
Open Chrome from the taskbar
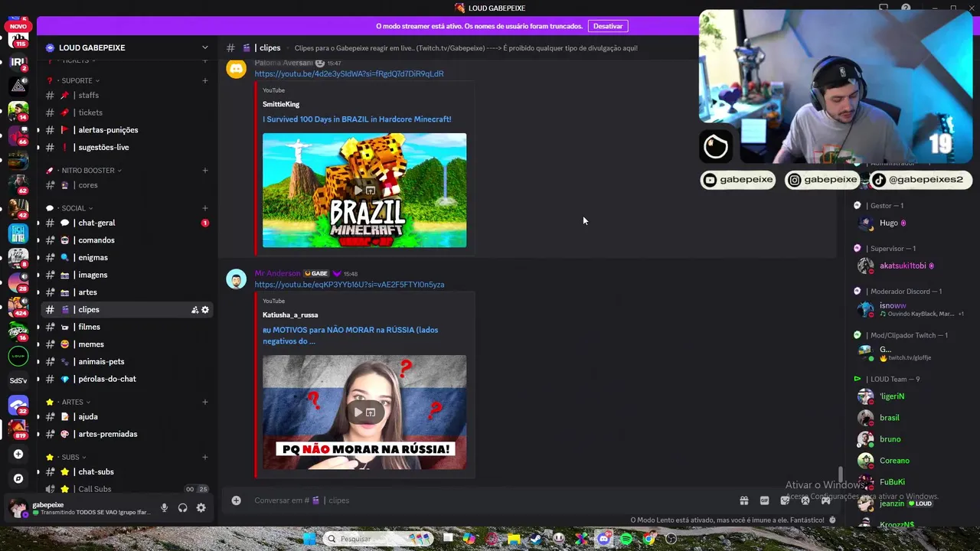[x=649, y=539]
